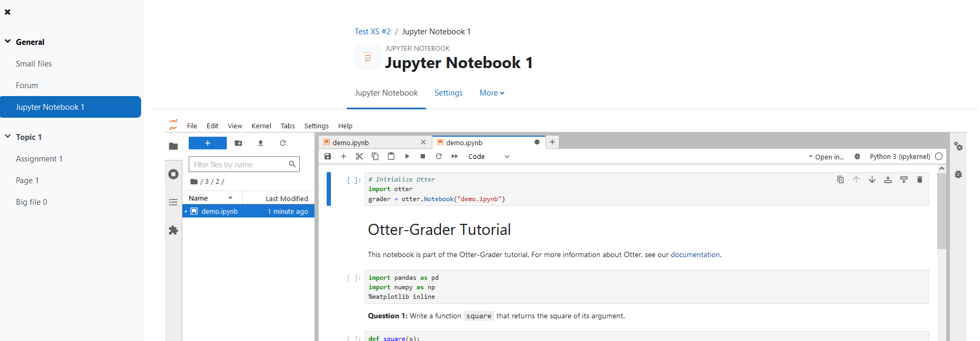Viewport: 980px width, 341px height.
Task: Open Big file 0
Action: [31, 202]
